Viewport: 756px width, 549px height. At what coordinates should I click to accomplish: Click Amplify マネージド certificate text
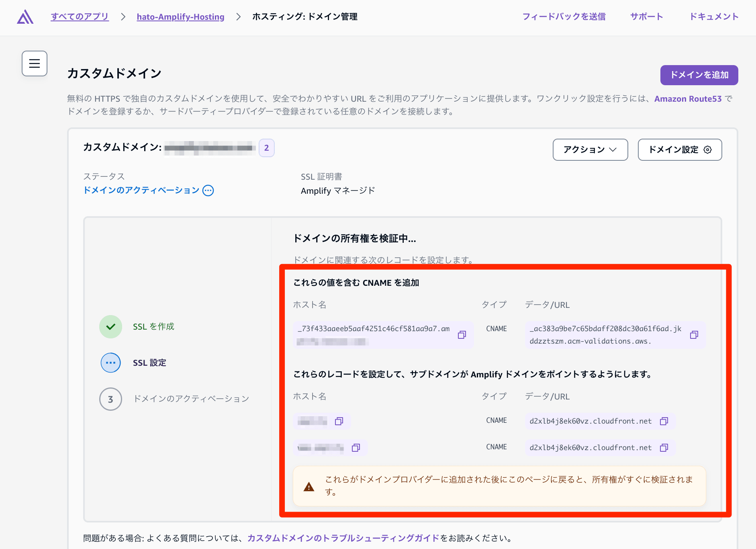click(338, 191)
